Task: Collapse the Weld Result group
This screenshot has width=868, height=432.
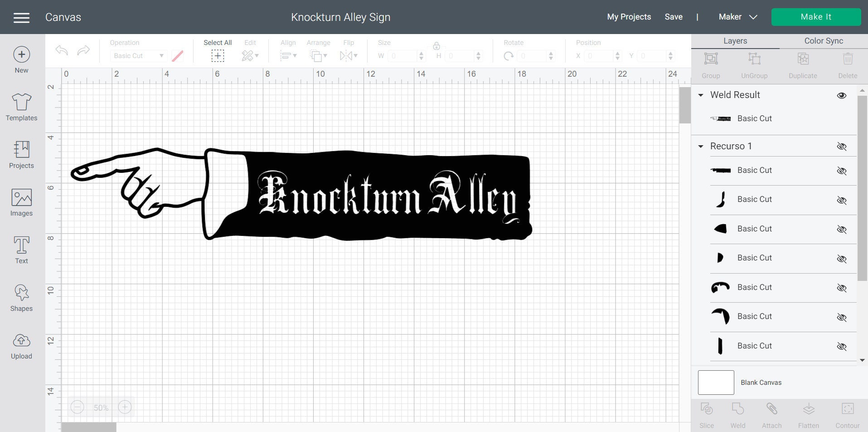Action: pos(700,95)
